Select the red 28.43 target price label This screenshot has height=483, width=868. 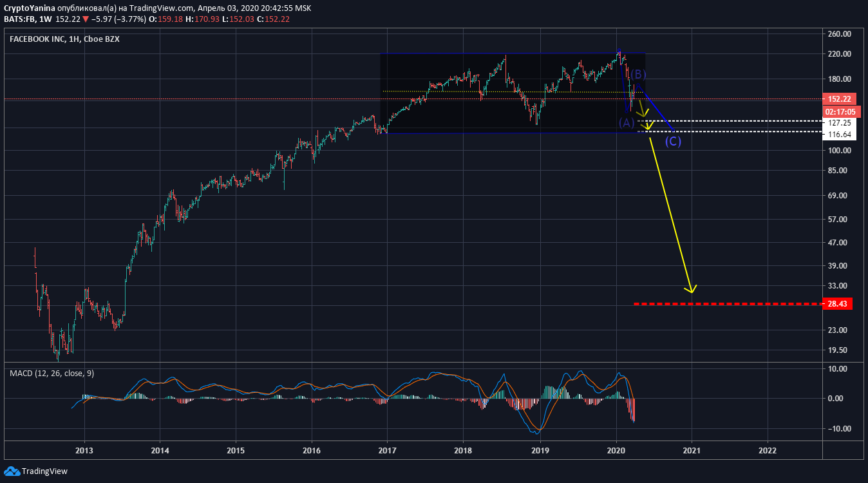(838, 304)
